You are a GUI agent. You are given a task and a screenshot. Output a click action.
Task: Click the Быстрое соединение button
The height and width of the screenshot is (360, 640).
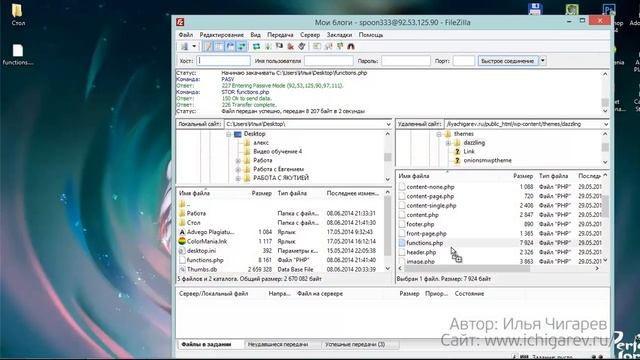tap(508, 61)
